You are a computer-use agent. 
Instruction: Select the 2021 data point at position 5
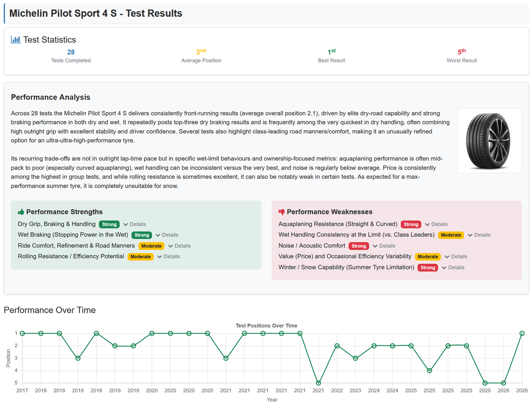pos(318,383)
